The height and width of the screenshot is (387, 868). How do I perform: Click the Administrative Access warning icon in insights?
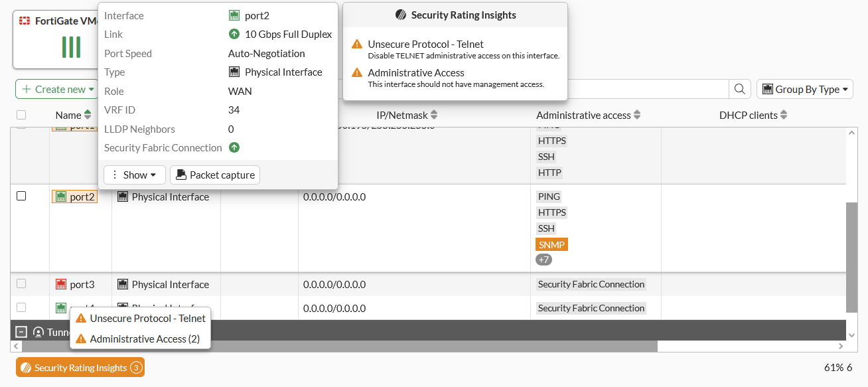tap(357, 73)
